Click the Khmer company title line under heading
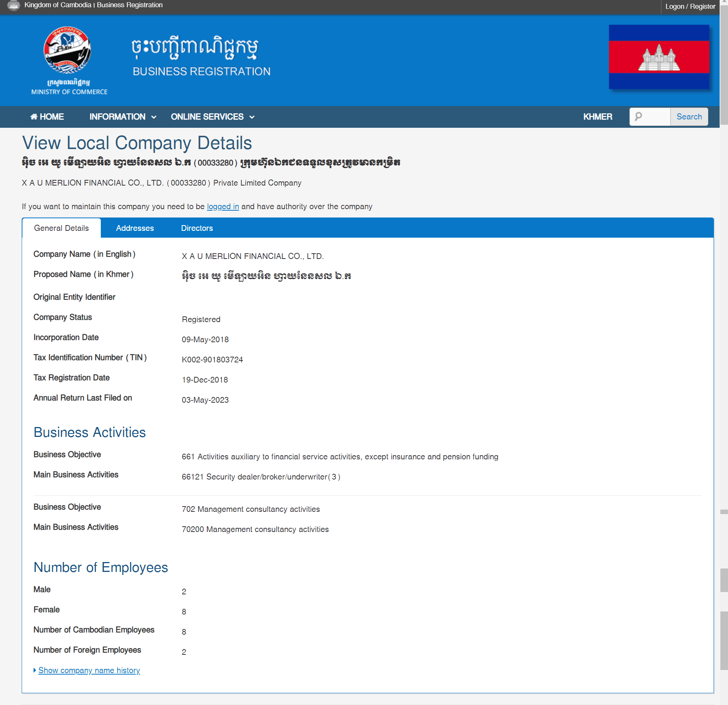This screenshot has height=705, width=728. [211, 163]
